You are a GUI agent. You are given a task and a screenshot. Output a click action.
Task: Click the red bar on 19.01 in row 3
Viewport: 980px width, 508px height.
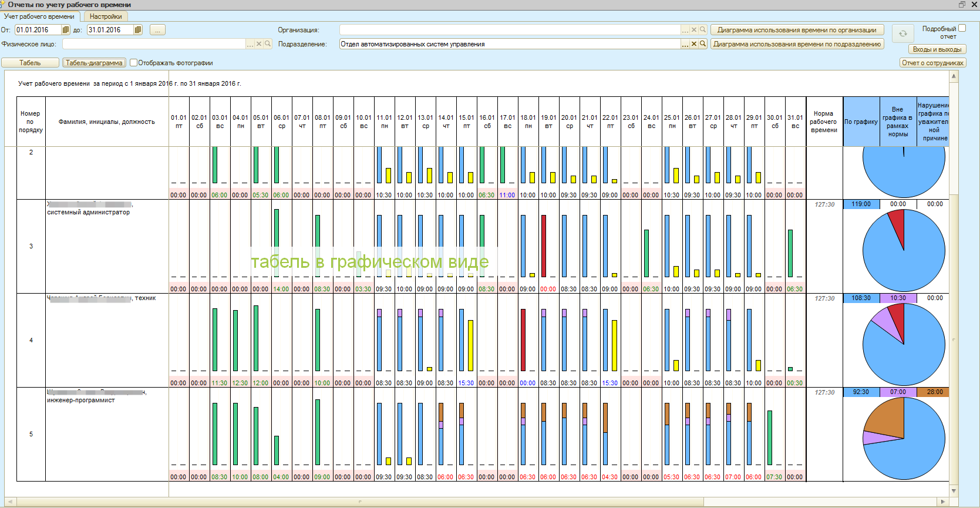point(544,245)
